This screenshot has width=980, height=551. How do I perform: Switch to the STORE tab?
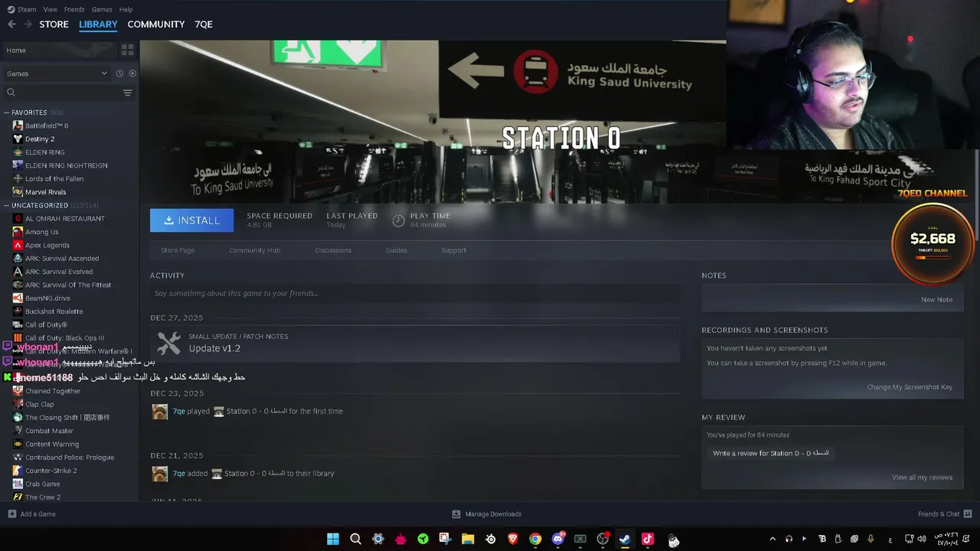click(x=54, y=24)
